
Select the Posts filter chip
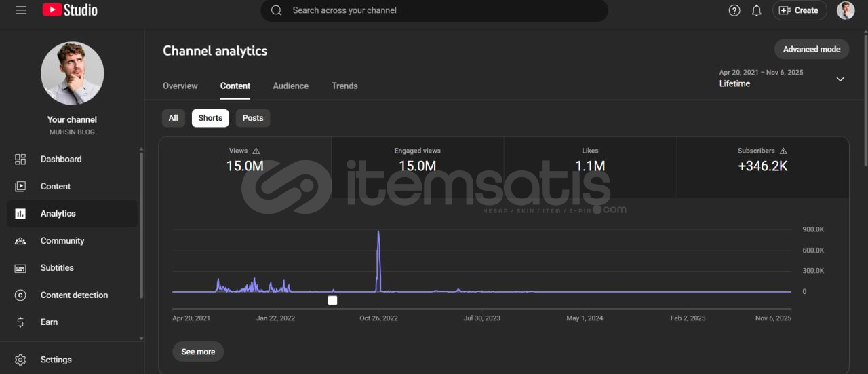[253, 118]
